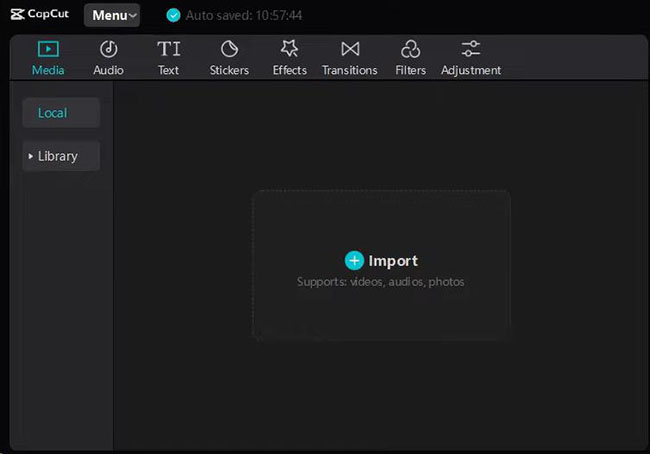The width and height of the screenshot is (650, 454).
Task: Click the Auto saved timestamp text
Action: (x=244, y=16)
